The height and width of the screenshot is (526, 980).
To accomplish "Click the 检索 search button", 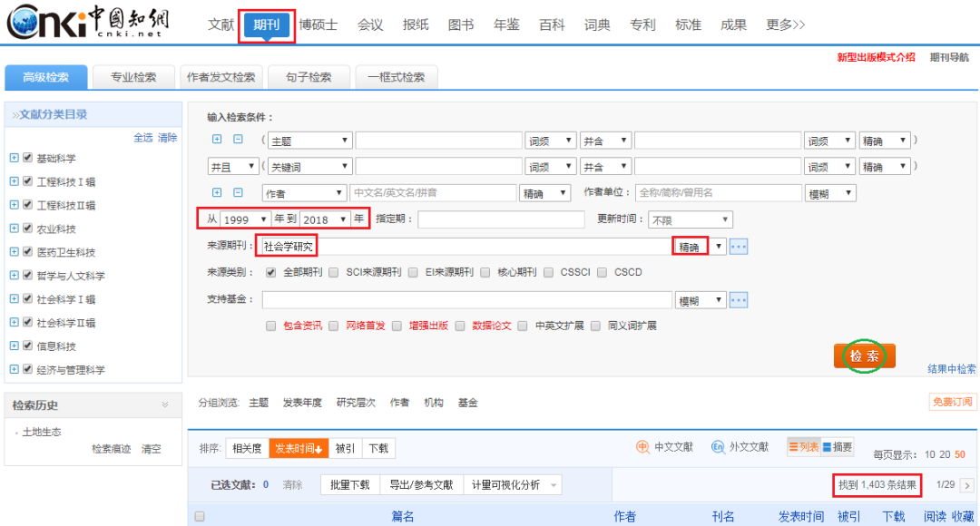I will coord(864,356).
